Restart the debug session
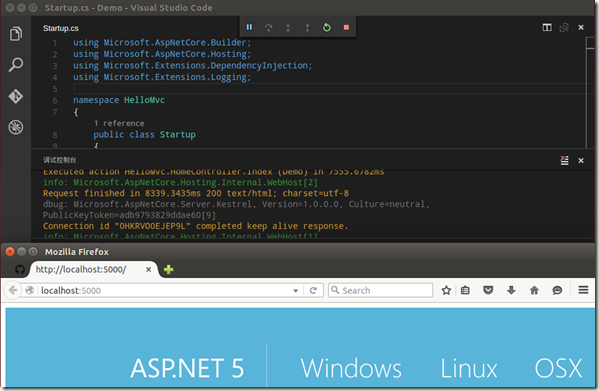 pos(327,27)
